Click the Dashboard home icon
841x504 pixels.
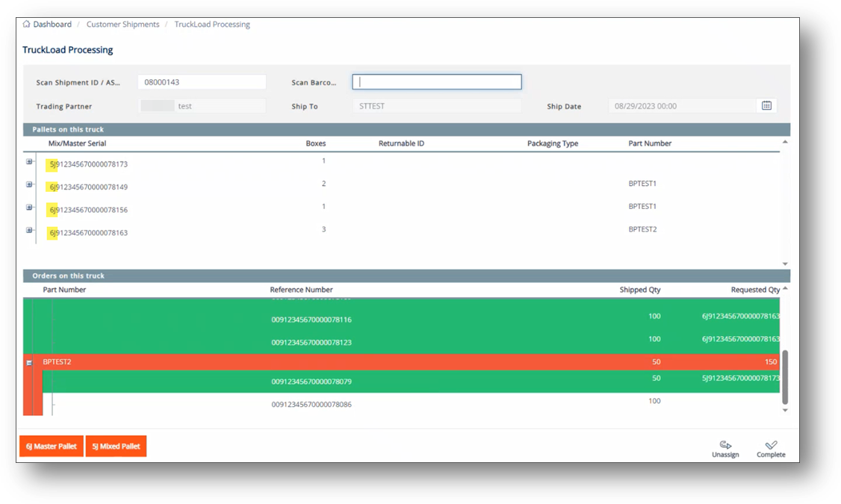[26, 24]
